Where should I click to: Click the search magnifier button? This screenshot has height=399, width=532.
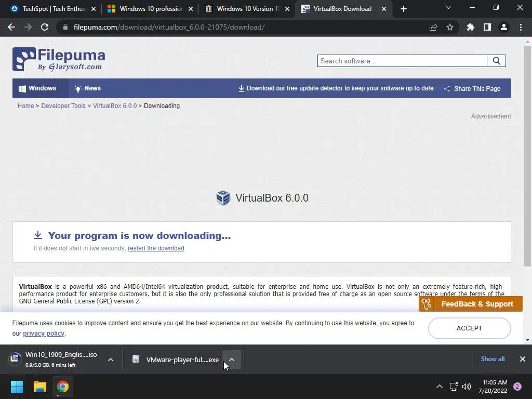tap(496, 61)
